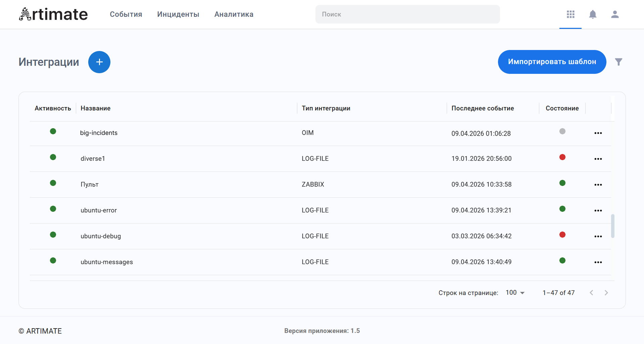The width and height of the screenshot is (644, 344).
Task: Toggle activity indicator for diverse1
Action: [x=53, y=157]
